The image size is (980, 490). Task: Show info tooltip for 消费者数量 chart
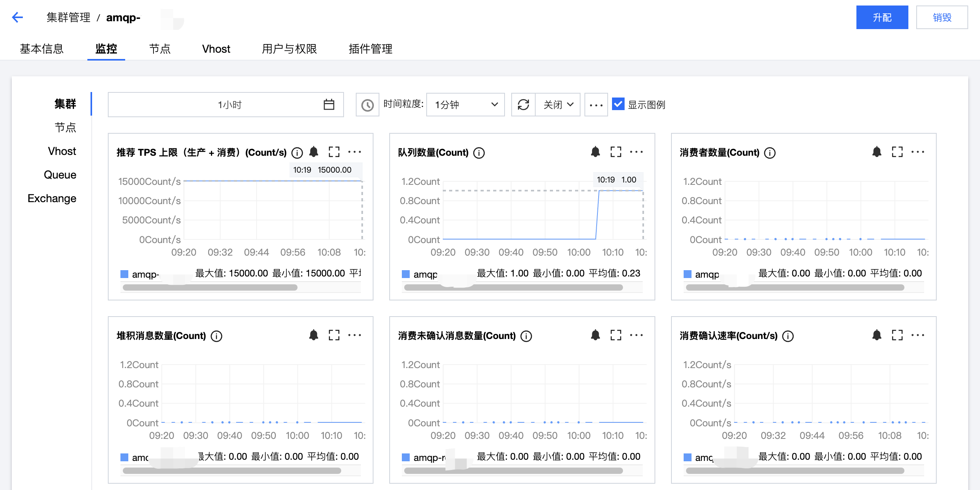point(770,153)
